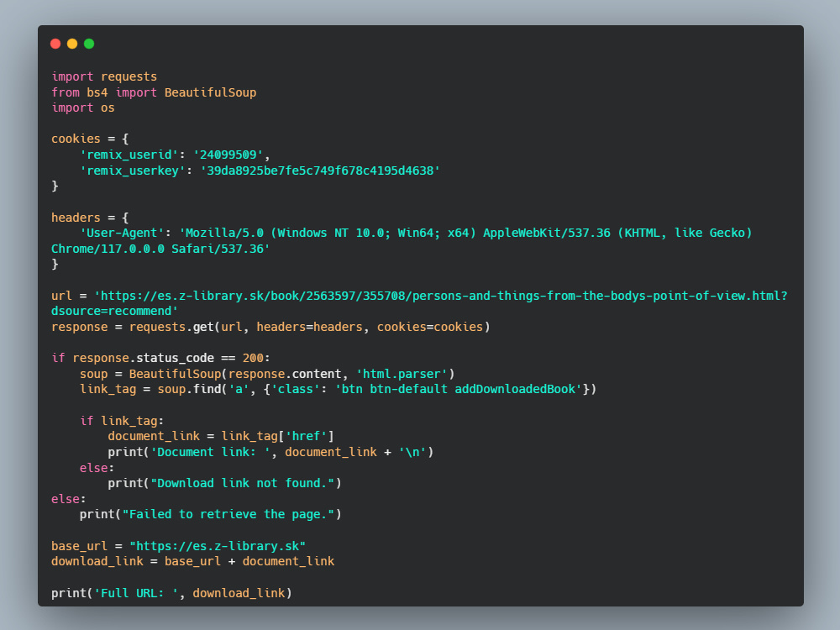Click the 'Chrome/117.0.0.0 Safari/537.36' text

160,249
